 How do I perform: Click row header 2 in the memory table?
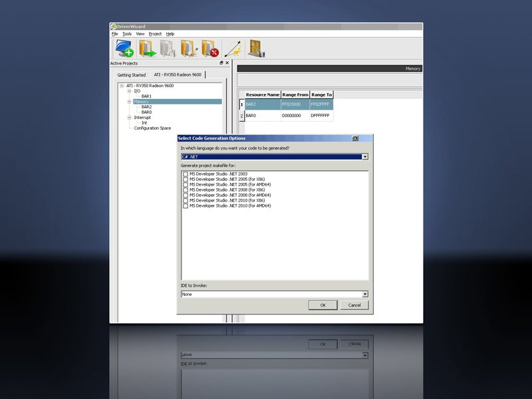(241, 116)
